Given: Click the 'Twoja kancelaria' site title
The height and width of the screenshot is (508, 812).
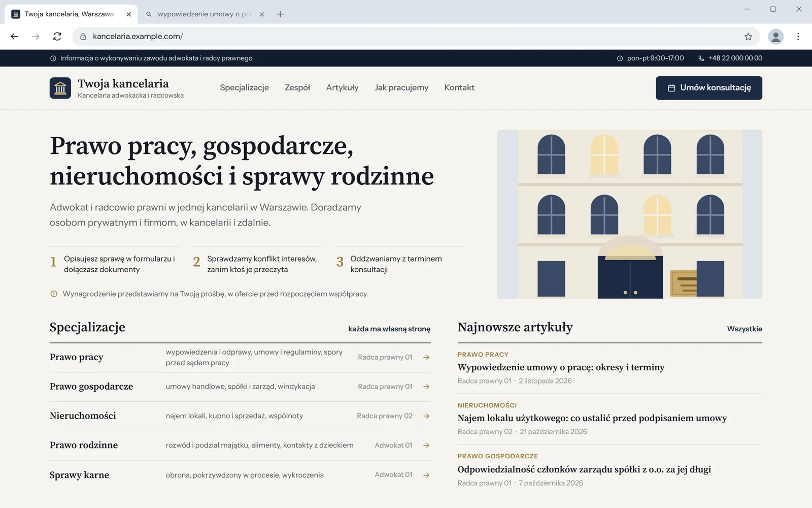Looking at the screenshot, I should (123, 83).
